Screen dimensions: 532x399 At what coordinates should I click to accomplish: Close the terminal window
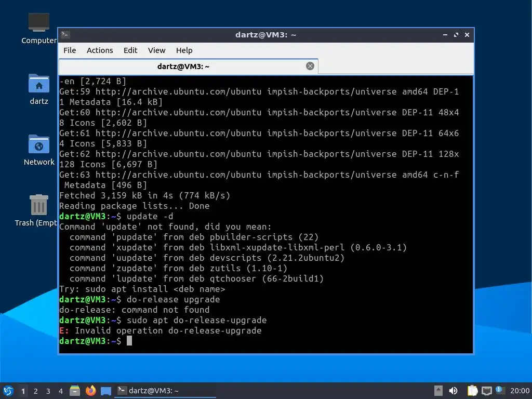tap(467, 35)
